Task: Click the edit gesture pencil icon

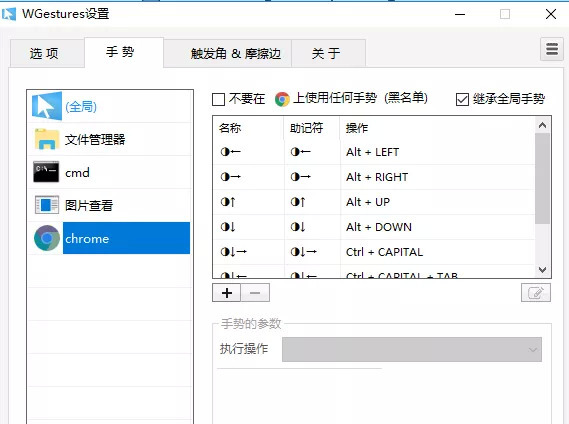Action: coord(536,293)
